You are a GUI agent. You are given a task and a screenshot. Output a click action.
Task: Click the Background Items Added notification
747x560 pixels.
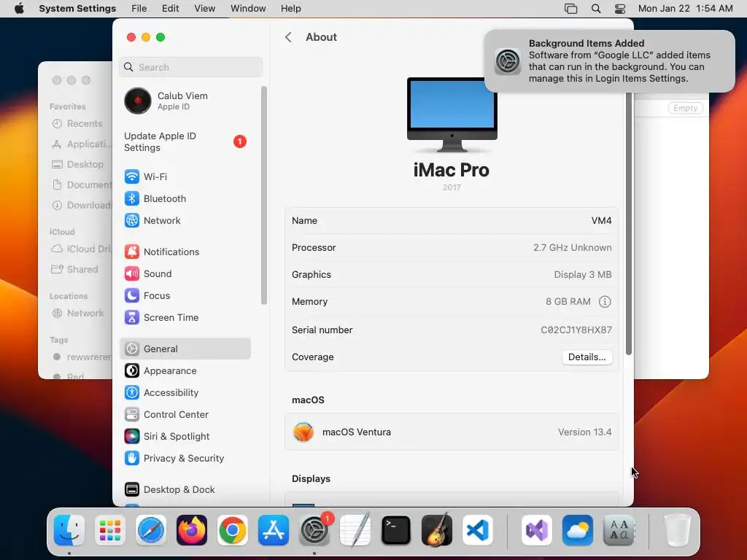click(610, 61)
